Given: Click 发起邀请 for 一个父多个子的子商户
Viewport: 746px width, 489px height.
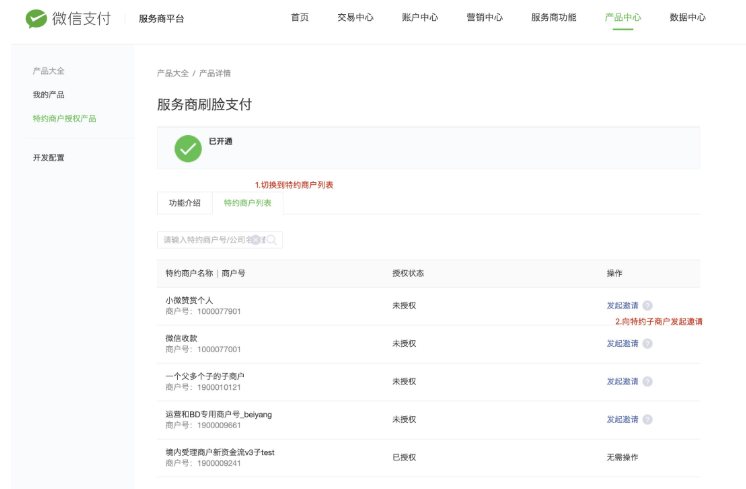Looking at the screenshot, I should tap(622, 381).
